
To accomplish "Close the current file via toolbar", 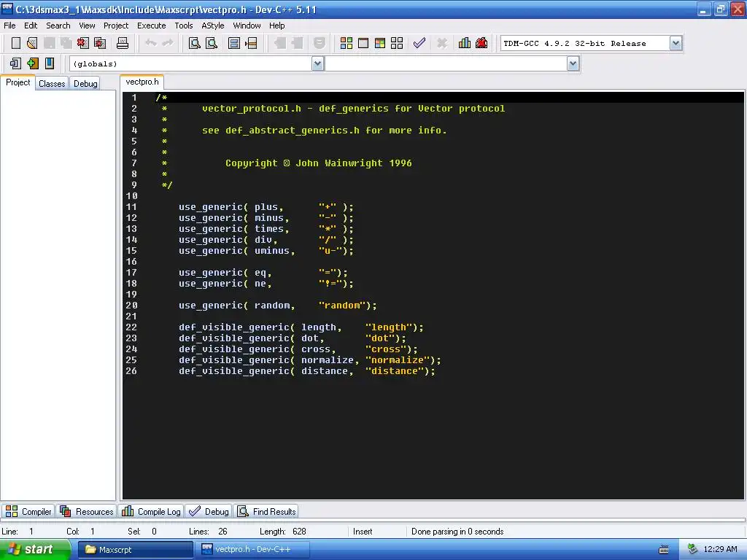I will coord(83,43).
